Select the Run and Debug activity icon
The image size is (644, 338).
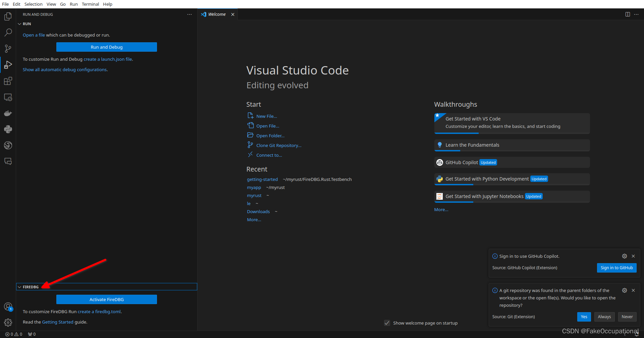[x=8, y=65]
